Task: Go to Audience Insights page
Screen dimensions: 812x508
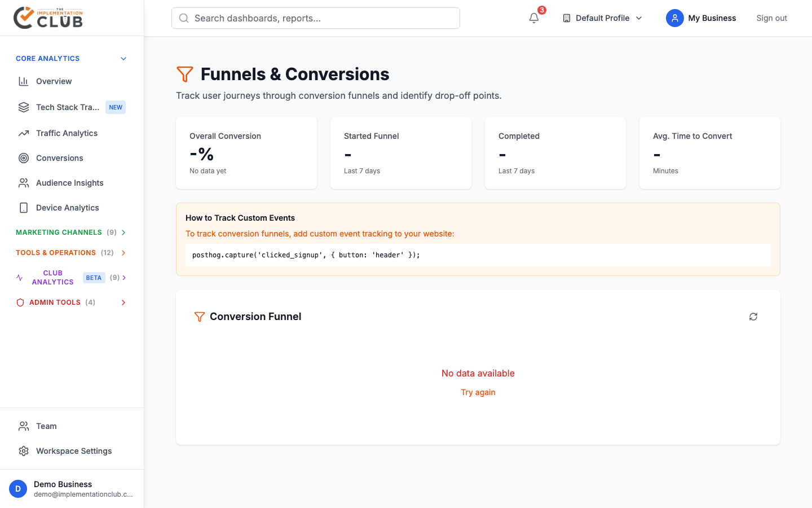Action: click(x=69, y=183)
